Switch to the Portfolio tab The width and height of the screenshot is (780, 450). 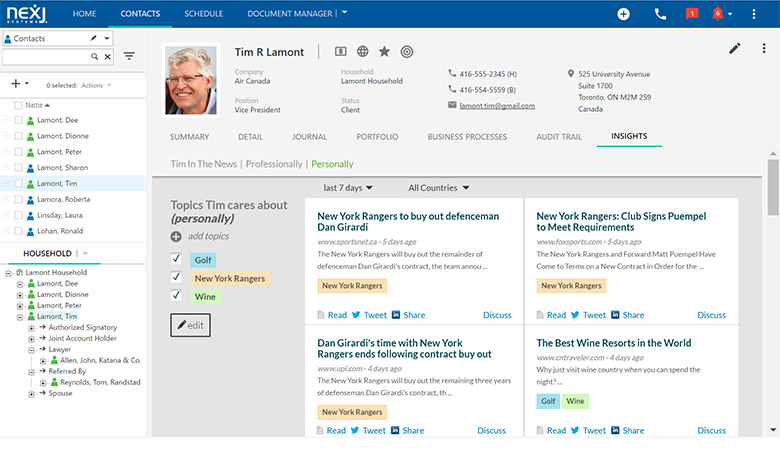(377, 137)
